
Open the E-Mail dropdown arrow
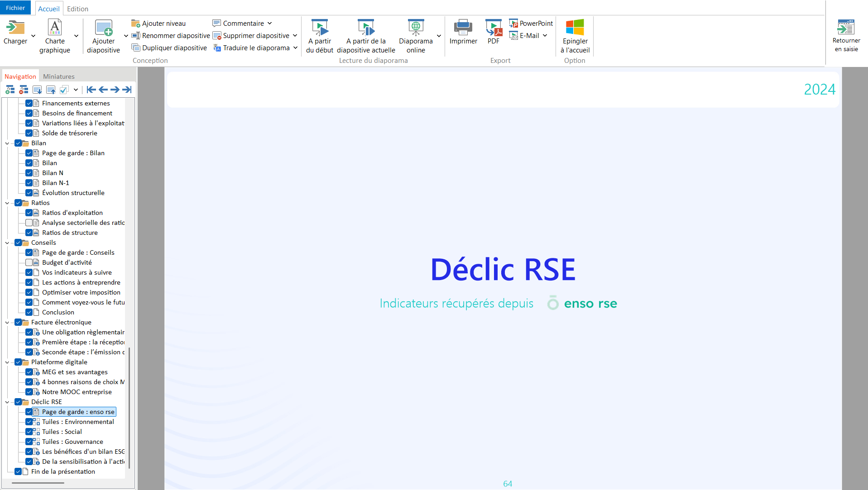click(x=545, y=36)
